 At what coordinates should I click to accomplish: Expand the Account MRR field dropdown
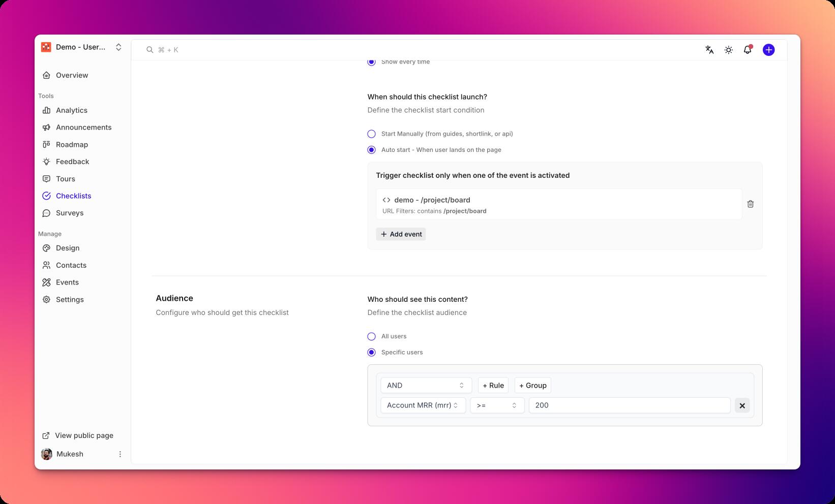tap(423, 405)
